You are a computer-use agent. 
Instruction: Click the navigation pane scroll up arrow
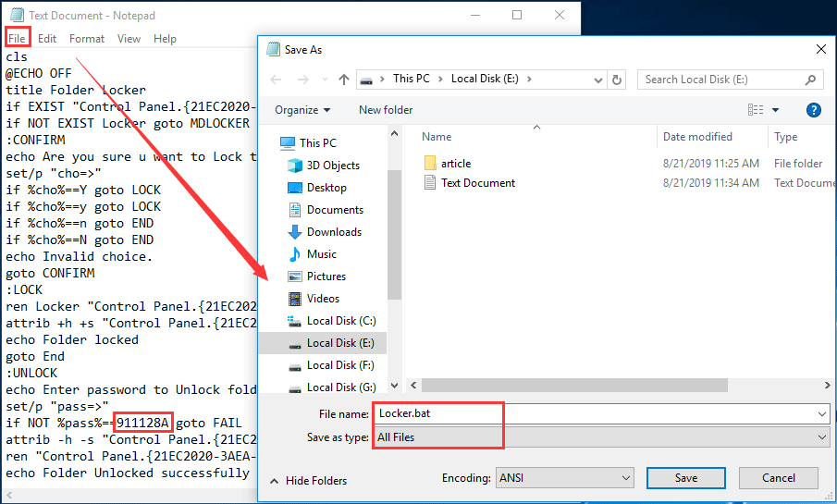click(395, 133)
